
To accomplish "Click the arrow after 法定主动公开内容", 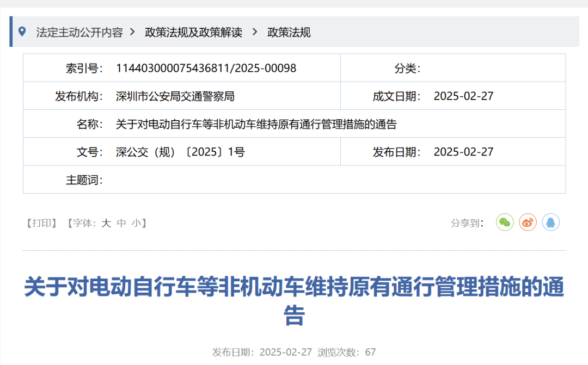I will (132, 32).
